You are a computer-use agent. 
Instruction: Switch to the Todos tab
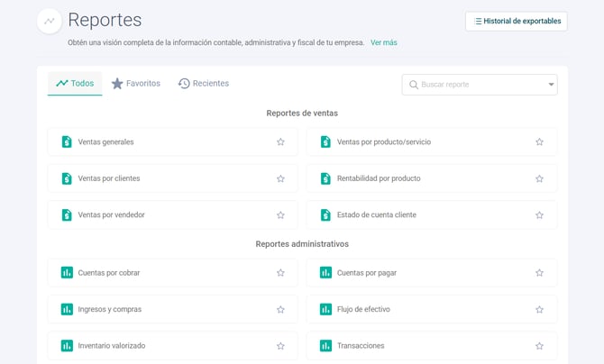tap(75, 83)
